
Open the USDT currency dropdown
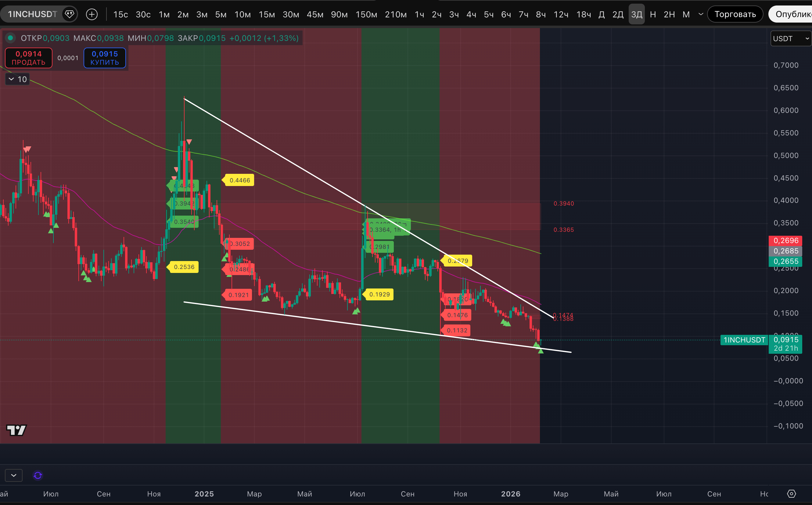tap(791, 39)
